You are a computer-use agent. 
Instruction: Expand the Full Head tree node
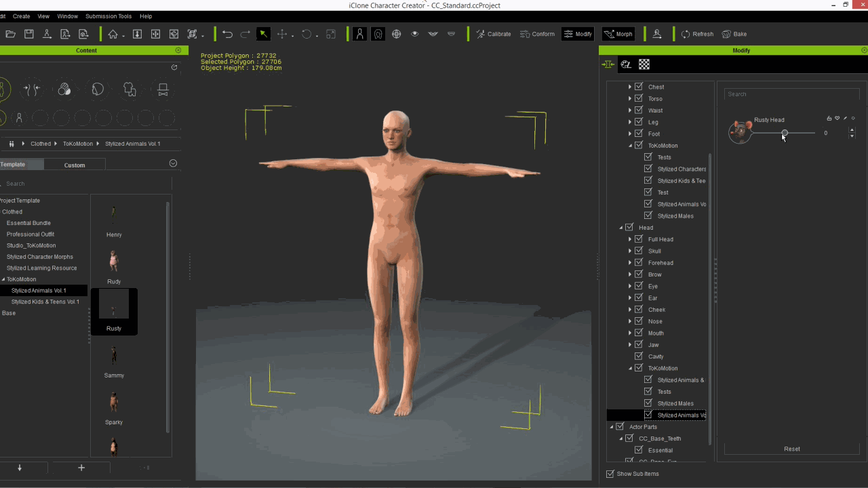click(x=630, y=239)
